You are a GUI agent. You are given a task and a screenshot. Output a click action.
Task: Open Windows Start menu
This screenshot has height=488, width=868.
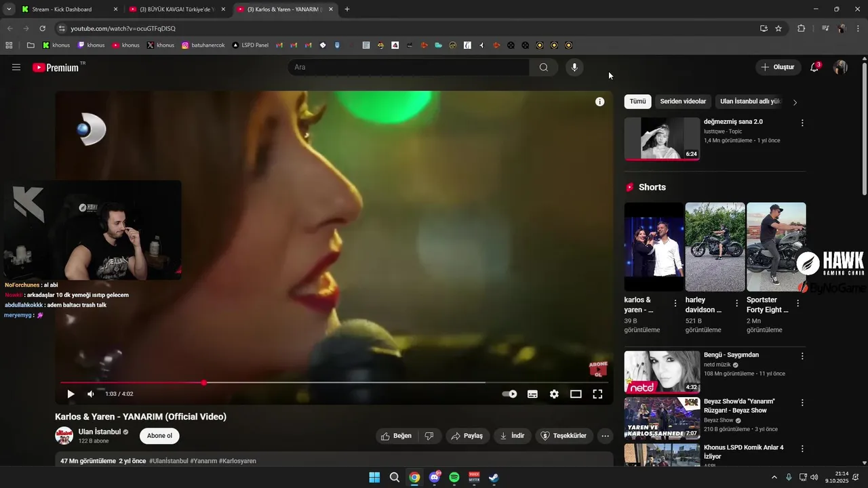(374, 477)
